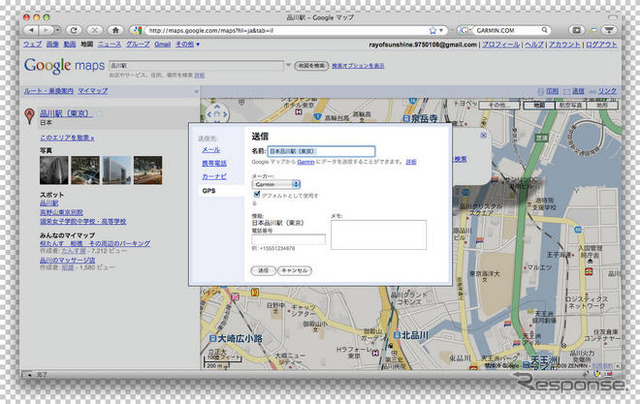Close the map info bubble with X
Screen dimensions: 640x404
point(483,135)
